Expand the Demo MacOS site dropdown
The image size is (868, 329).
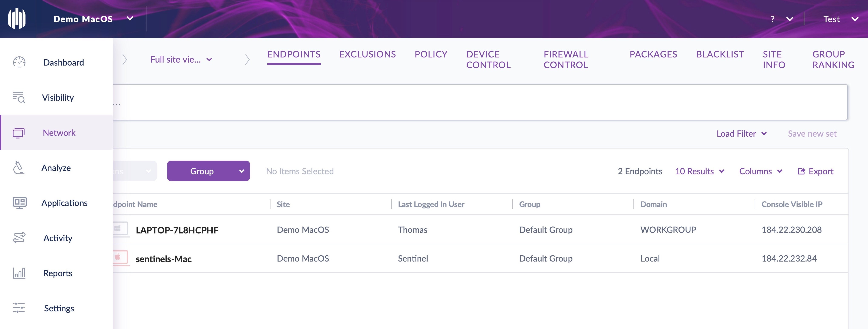point(129,18)
